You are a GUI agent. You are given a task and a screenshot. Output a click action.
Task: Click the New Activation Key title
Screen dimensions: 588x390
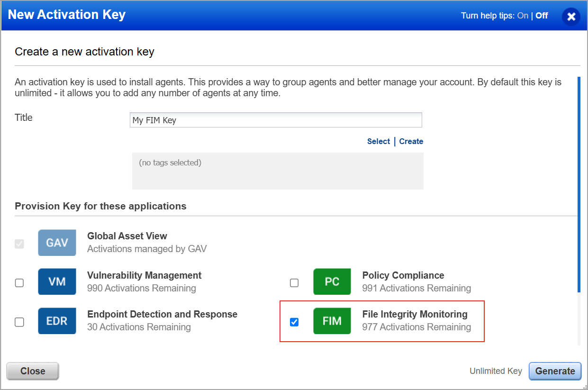point(67,15)
